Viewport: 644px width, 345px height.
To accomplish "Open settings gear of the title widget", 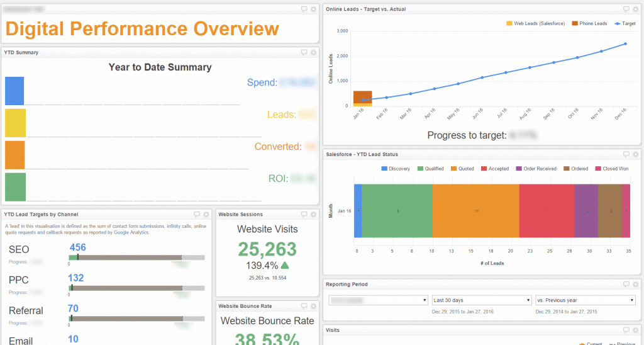I will click(x=313, y=9).
